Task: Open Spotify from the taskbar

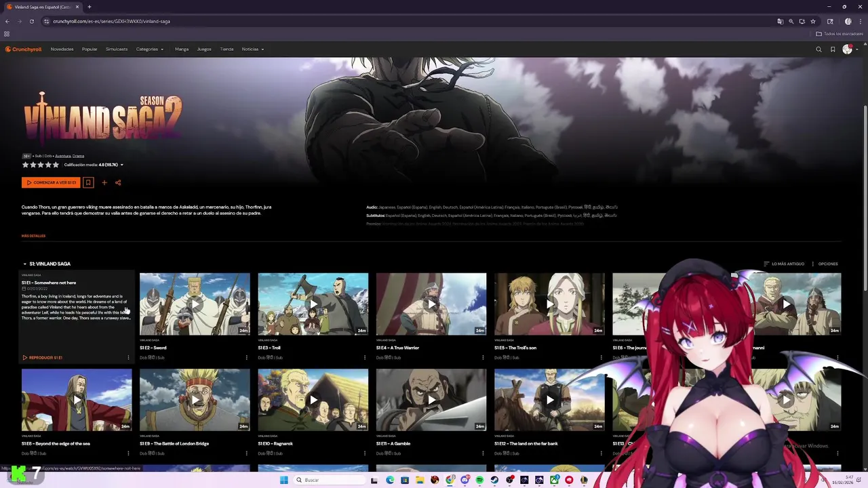Action: 479,480
